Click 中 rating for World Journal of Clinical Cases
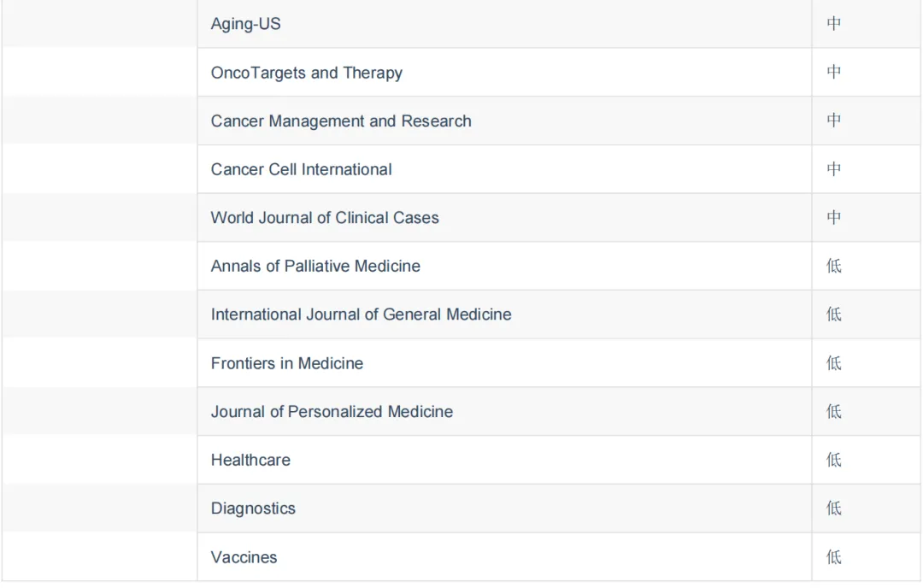 pos(833,217)
